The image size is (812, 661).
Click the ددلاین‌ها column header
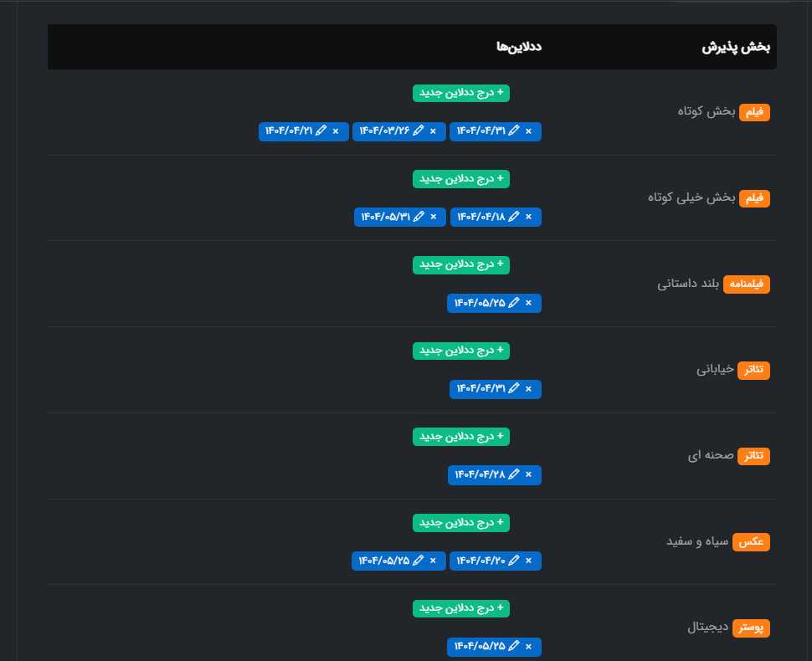(x=519, y=47)
